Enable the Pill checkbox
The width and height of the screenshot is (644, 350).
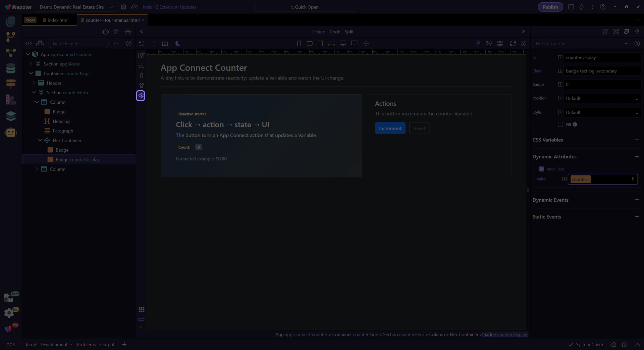coord(560,124)
